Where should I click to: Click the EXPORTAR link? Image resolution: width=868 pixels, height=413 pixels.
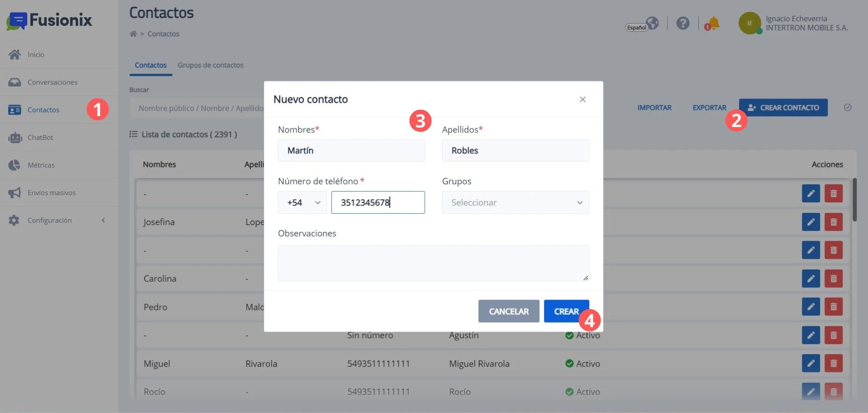[709, 108]
